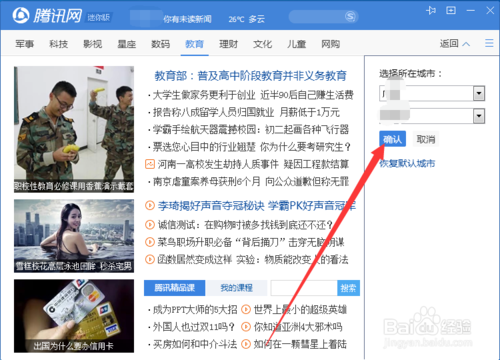Click the boxed plus icon in title bar
Viewport: 500px width, 360px height.
pyautogui.click(x=451, y=11)
